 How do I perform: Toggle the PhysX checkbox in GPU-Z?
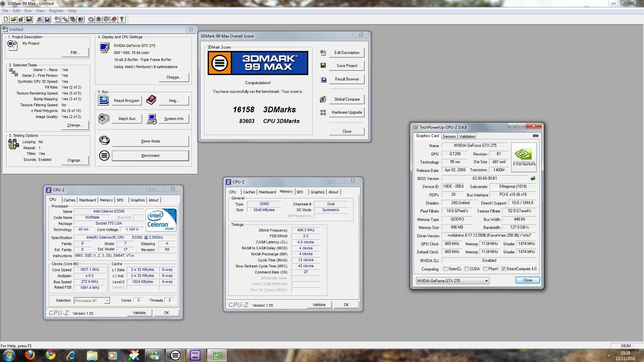pos(485,269)
